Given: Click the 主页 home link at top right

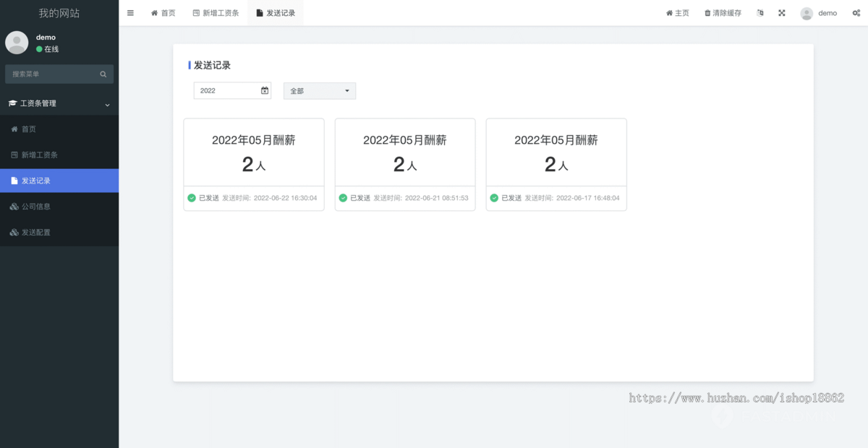Looking at the screenshot, I should pos(677,12).
